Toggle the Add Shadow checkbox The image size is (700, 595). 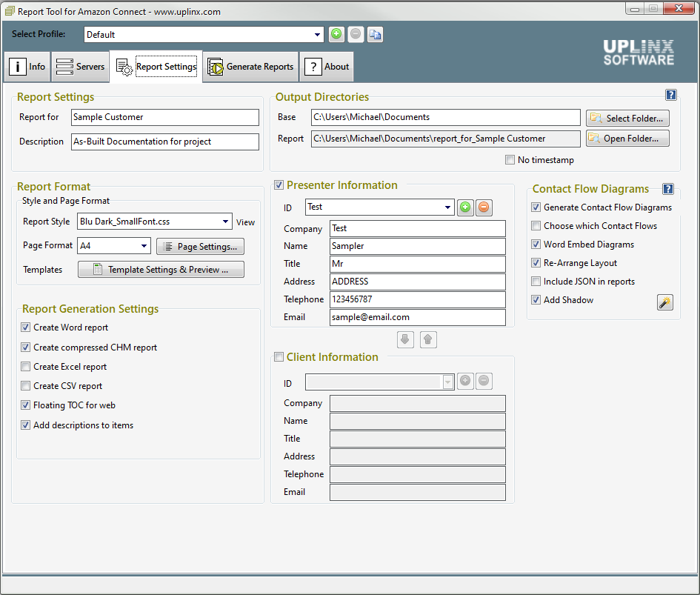[536, 300]
